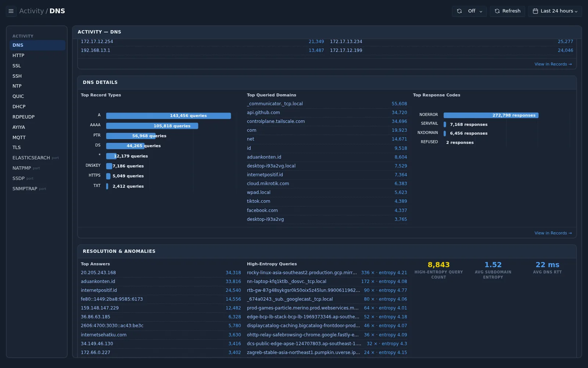Select TLS in the sidebar
Screen dimensions: 588x368
(x=37, y=148)
